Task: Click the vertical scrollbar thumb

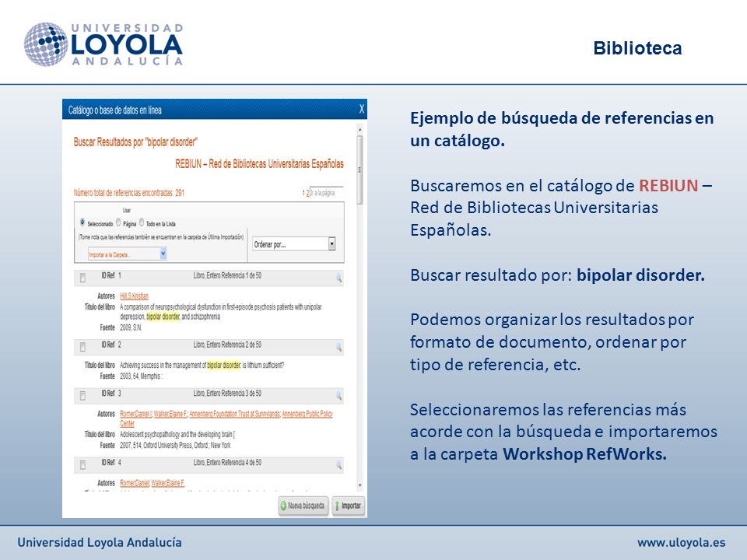Action: (359, 170)
